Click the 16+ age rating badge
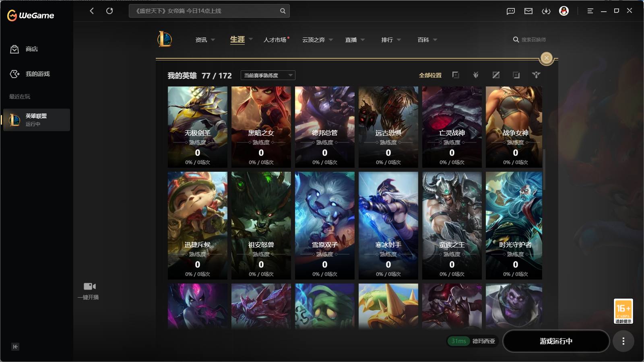 click(623, 311)
